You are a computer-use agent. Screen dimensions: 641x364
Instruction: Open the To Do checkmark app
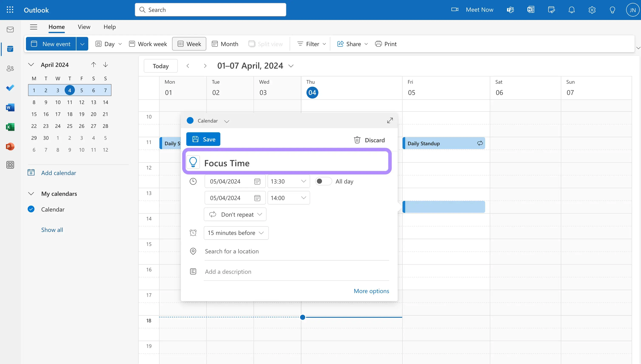10,88
